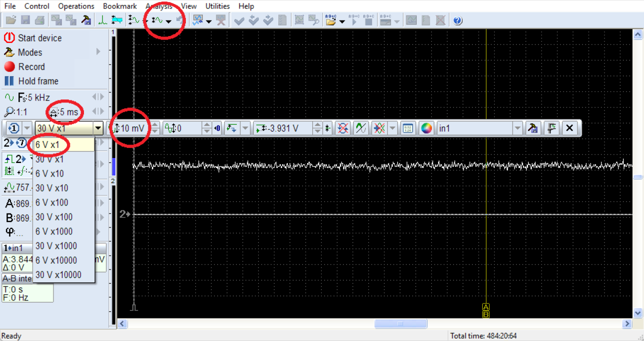This screenshot has width=644, height=341.
Task: Open the 30 V x1 range combo box
Action: 69,128
